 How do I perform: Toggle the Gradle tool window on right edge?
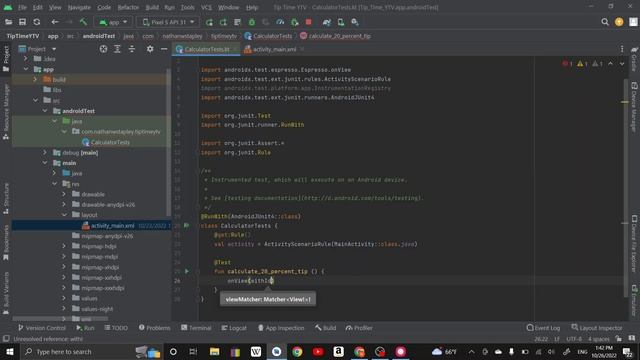coord(634,59)
